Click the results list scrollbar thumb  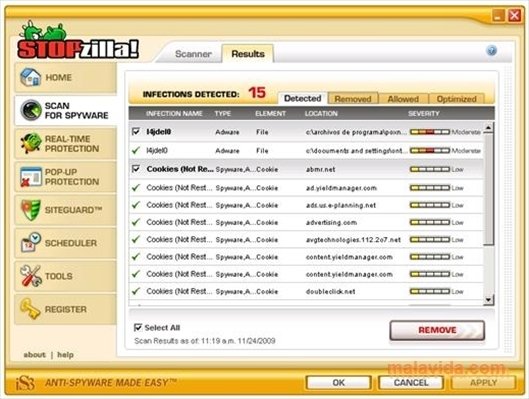488,189
